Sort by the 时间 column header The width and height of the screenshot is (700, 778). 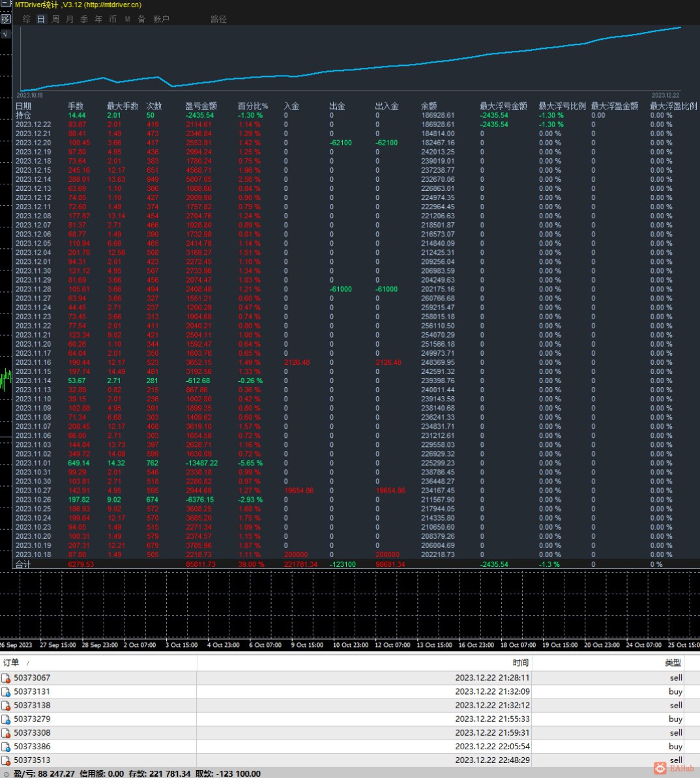click(x=364, y=663)
